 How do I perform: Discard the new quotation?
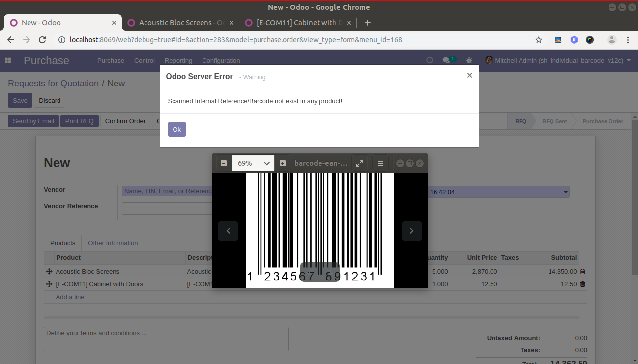click(x=50, y=100)
